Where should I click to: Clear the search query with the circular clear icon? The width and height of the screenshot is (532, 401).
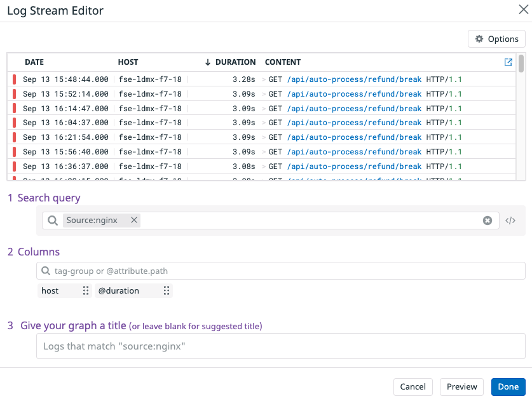coord(488,220)
